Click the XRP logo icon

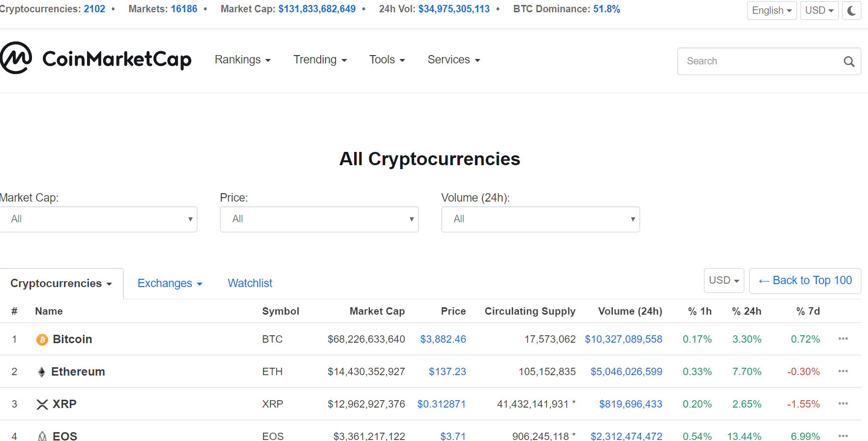(x=42, y=405)
